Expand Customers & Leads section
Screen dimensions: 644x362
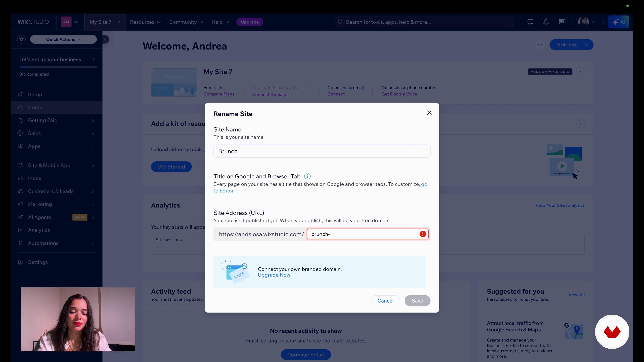point(57,191)
